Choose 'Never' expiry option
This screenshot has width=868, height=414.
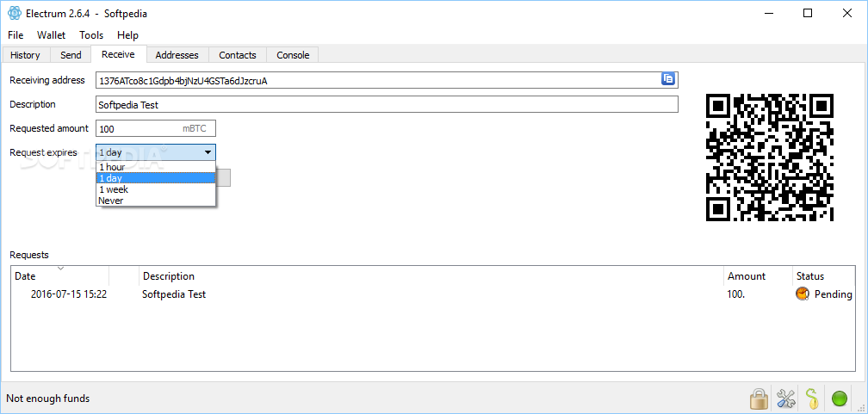tap(156, 201)
